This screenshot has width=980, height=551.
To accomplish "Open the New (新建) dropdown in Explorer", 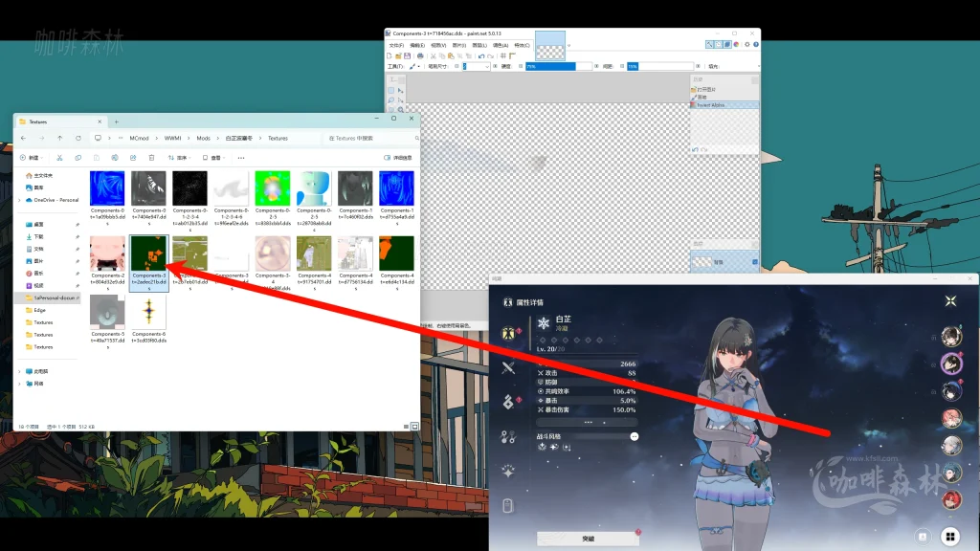I will click(x=32, y=158).
